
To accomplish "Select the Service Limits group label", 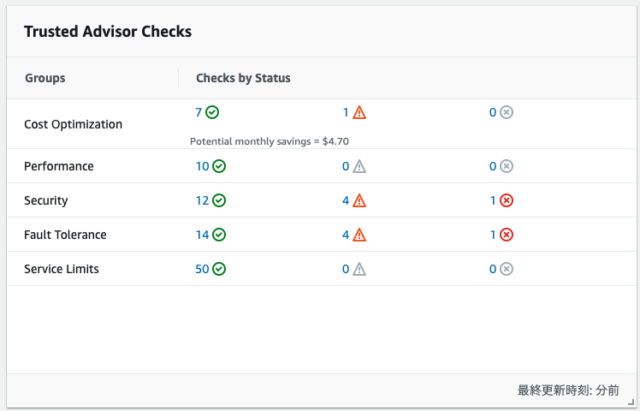I will 61,269.
